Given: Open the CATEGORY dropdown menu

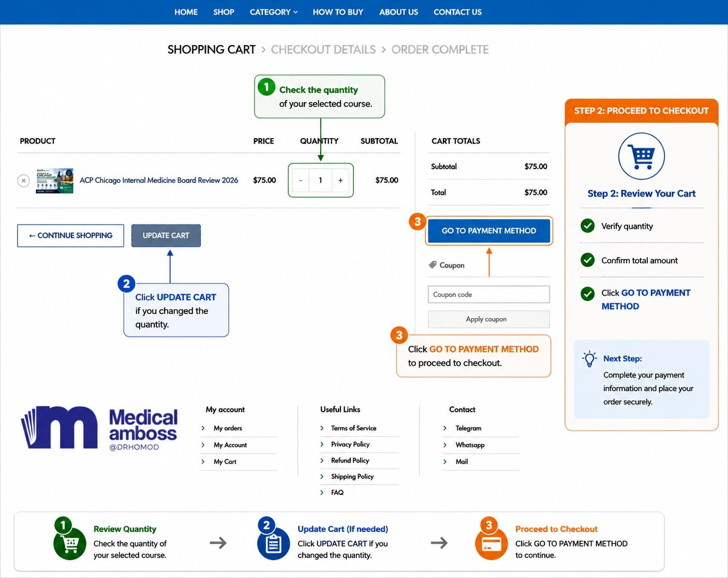Looking at the screenshot, I should coord(274,12).
